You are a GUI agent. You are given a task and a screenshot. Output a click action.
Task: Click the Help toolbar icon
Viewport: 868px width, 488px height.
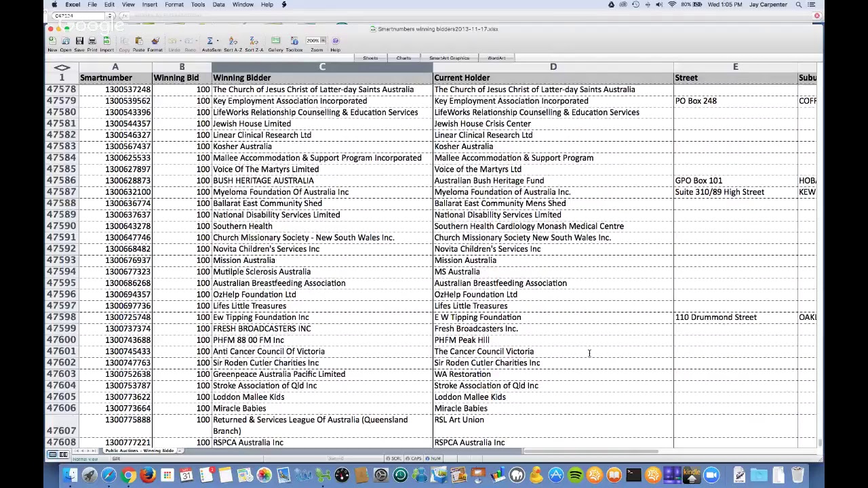tap(335, 41)
